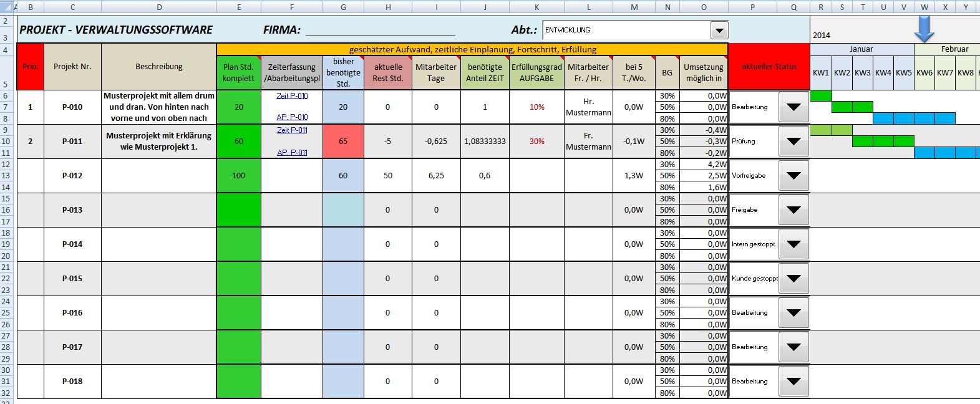Viewport: 980px width, 404px height.
Task: Select the 1,08333333 value cell
Action: pyautogui.click(x=485, y=142)
